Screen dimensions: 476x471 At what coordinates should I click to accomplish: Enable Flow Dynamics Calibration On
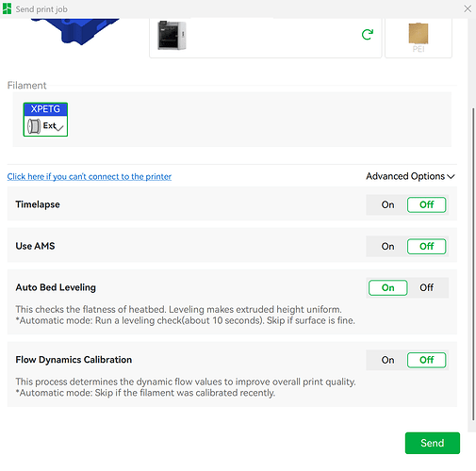[x=387, y=360]
